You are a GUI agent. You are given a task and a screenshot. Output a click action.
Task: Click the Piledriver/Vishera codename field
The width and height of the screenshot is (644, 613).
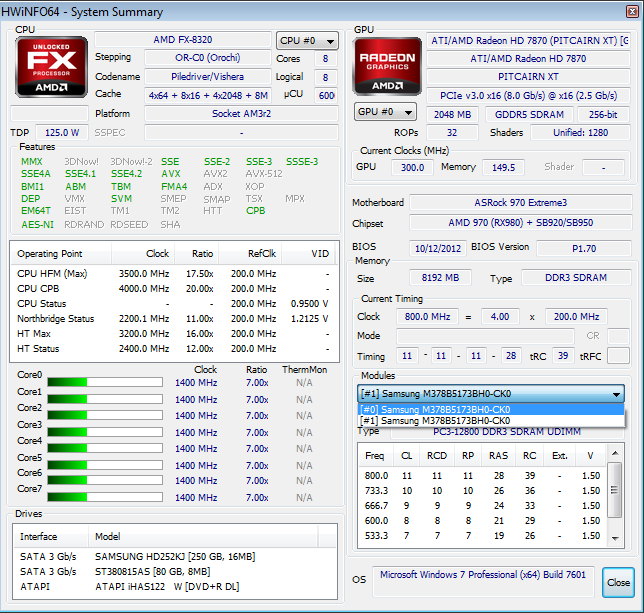pos(207,77)
